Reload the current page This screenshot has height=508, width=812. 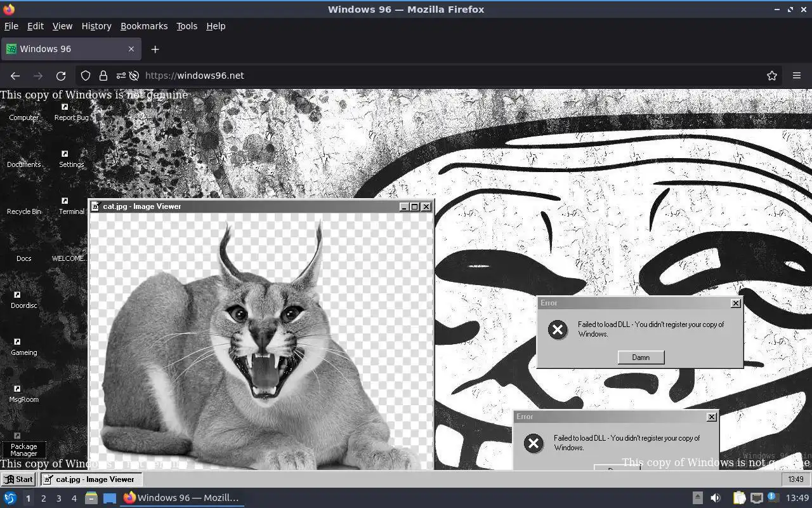coord(61,76)
